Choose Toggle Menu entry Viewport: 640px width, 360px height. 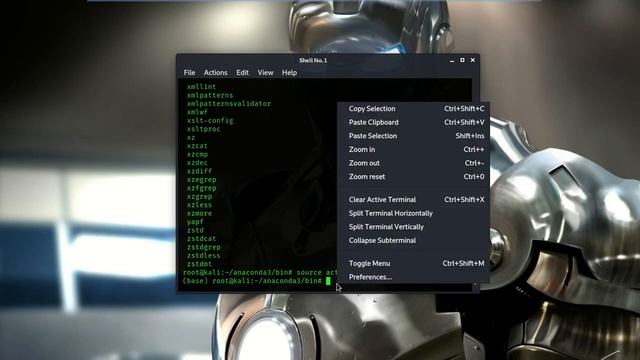413,263
